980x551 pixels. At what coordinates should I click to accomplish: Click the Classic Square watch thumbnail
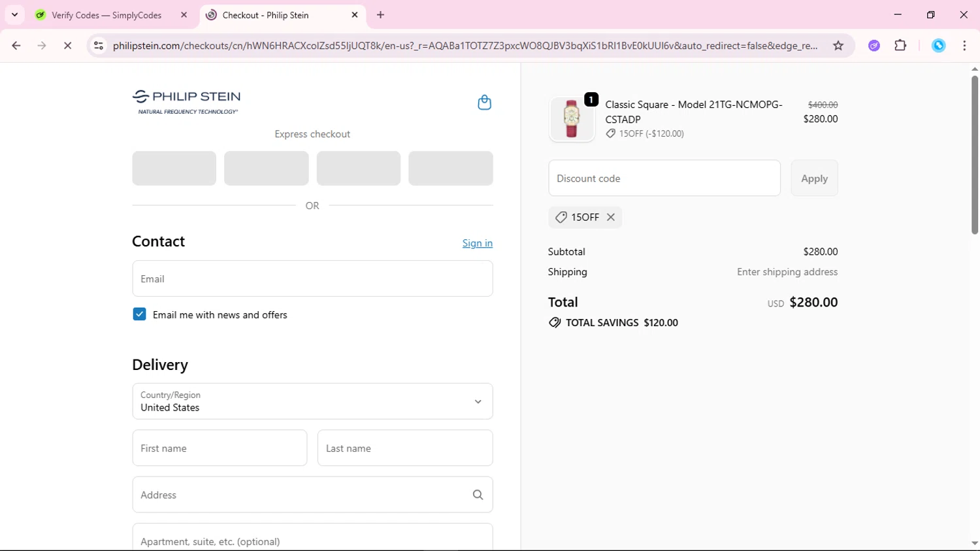click(572, 119)
